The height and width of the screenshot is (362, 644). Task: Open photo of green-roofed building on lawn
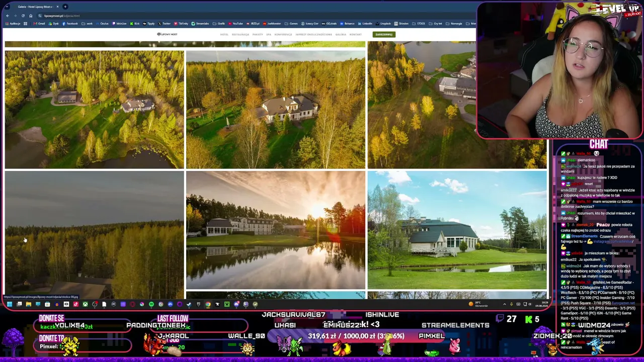tap(457, 230)
